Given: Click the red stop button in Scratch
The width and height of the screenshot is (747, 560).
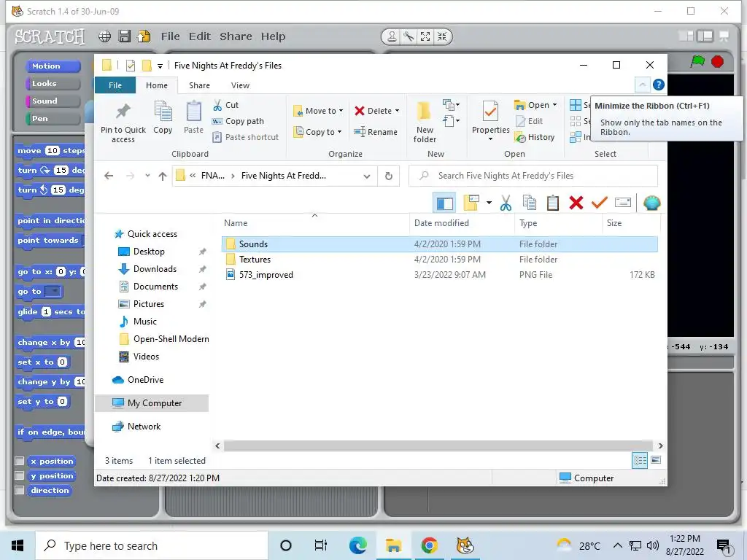Looking at the screenshot, I should [718, 61].
